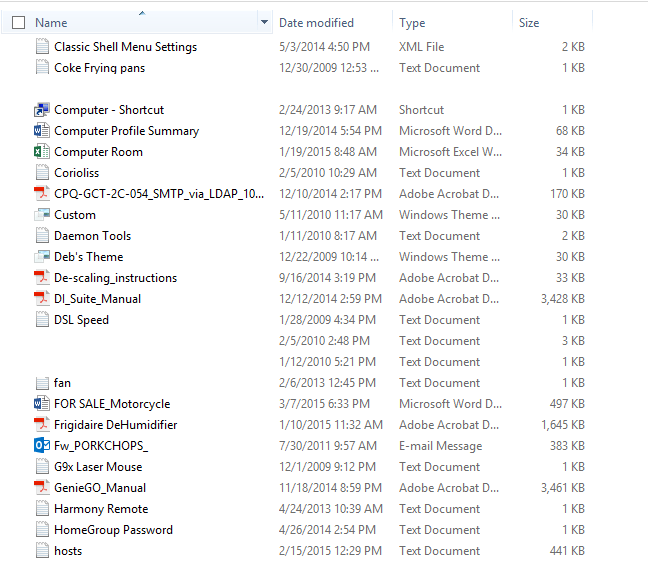Select the Classic Shell Menu Settings file
Screen dimensions: 648x565
125,47
